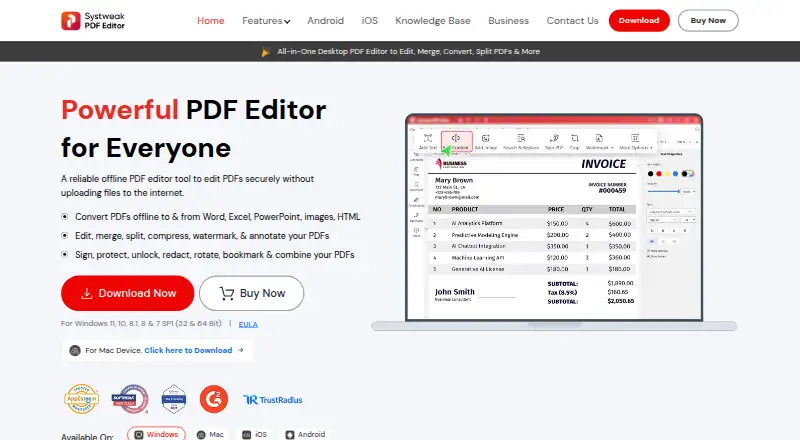Pick the blue color swatch in preview

pyautogui.click(x=676, y=174)
